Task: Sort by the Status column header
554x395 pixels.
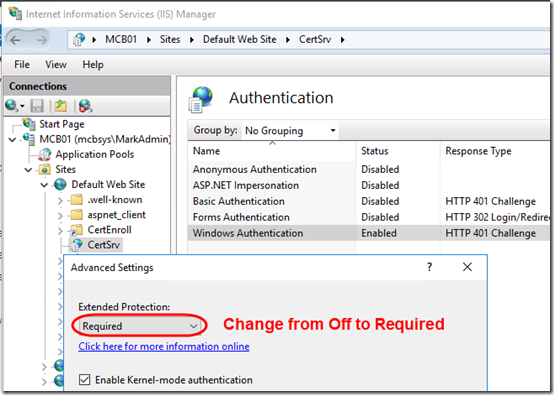Action: pos(398,151)
